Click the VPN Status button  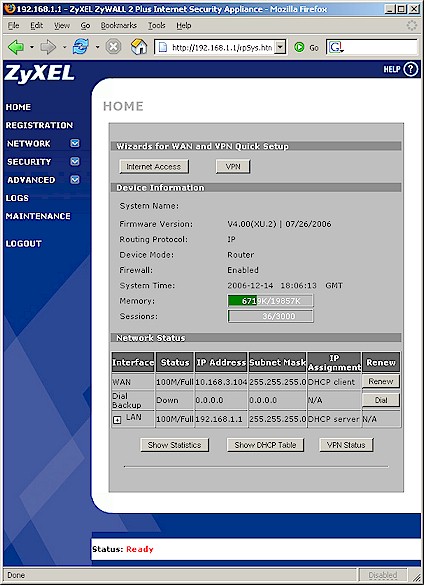[x=346, y=445]
